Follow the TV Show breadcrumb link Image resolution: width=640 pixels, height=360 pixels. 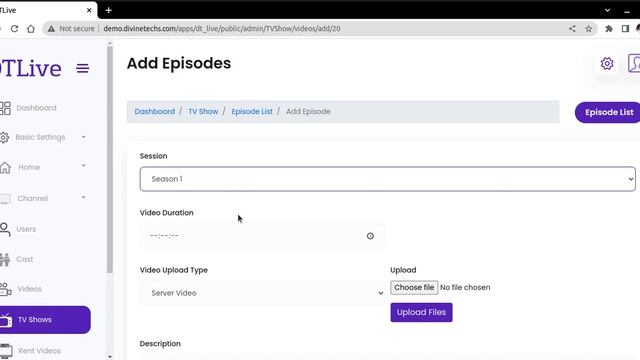[x=203, y=111]
